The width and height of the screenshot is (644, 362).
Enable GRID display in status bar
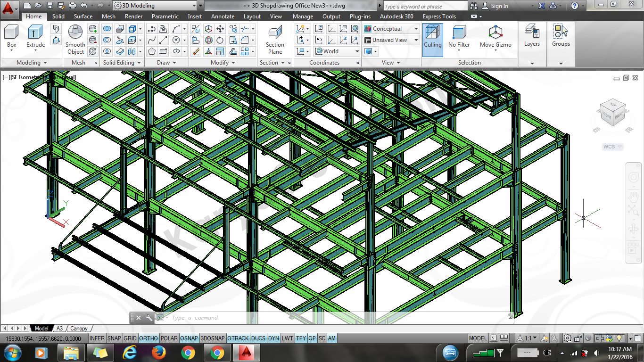coord(130,338)
